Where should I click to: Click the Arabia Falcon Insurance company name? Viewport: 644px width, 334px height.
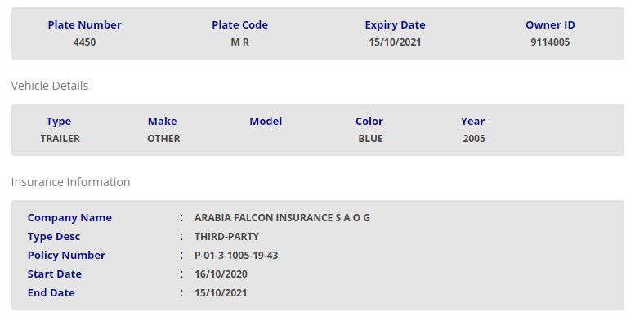click(x=282, y=218)
